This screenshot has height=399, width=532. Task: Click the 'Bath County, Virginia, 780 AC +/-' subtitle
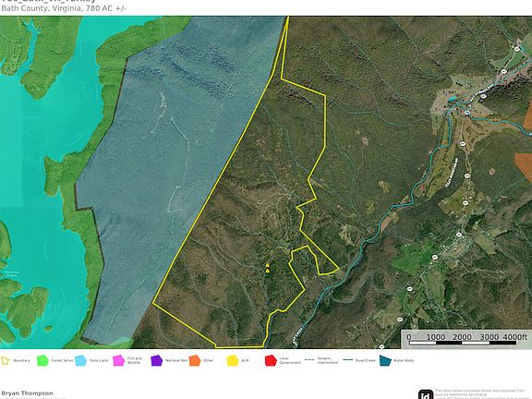64,8
